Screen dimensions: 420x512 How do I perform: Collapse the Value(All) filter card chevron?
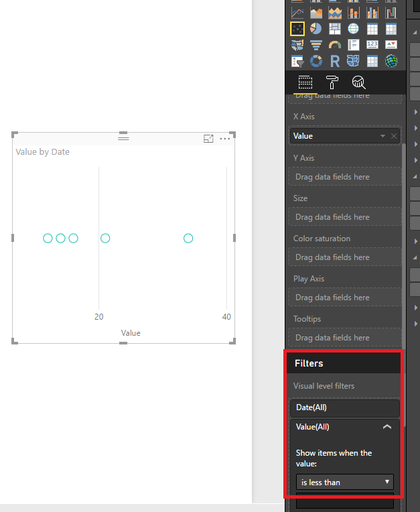click(387, 426)
